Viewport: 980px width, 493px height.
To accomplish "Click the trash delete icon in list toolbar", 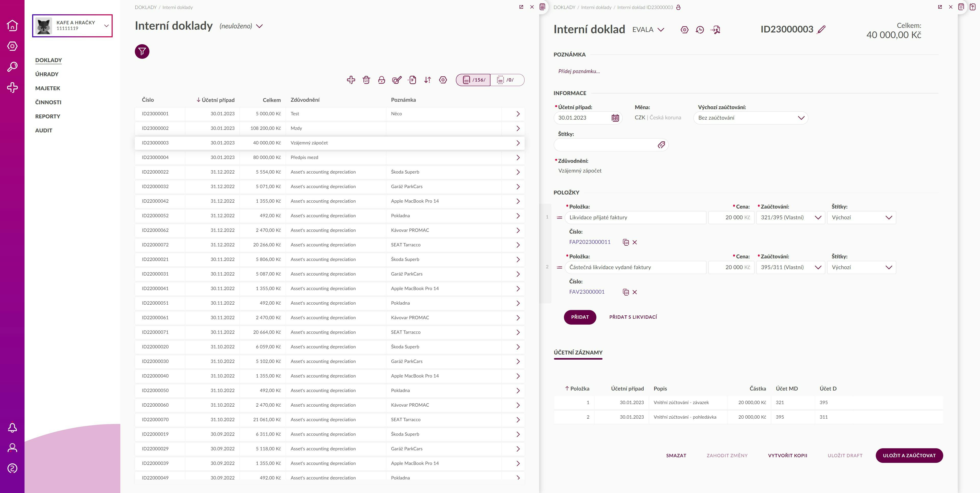I will click(366, 80).
